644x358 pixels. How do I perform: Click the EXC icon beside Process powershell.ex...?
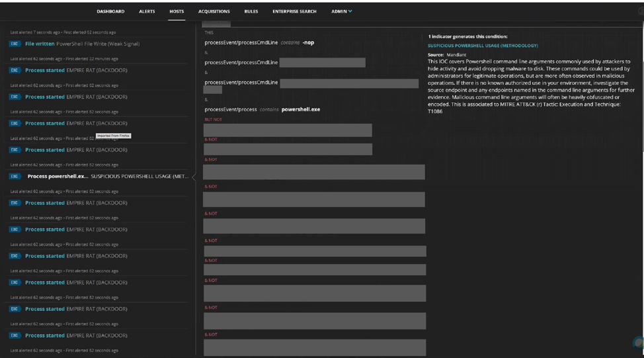click(x=15, y=176)
